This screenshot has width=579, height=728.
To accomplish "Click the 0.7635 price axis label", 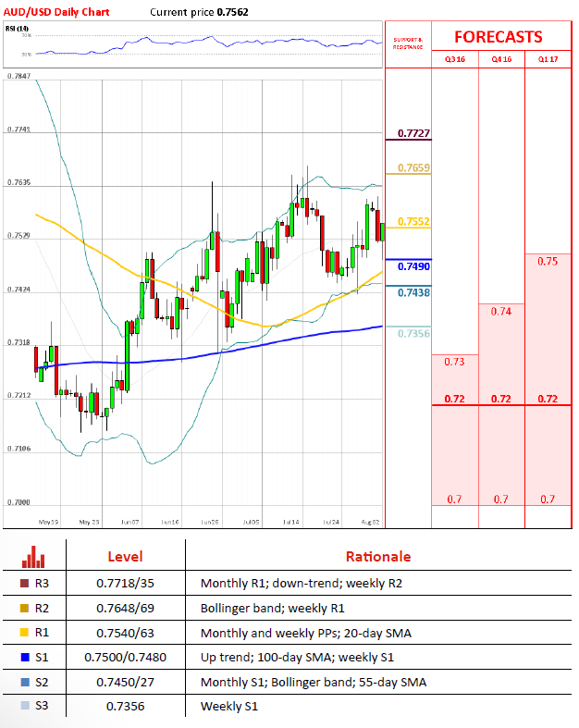I will pyautogui.click(x=19, y=182).
